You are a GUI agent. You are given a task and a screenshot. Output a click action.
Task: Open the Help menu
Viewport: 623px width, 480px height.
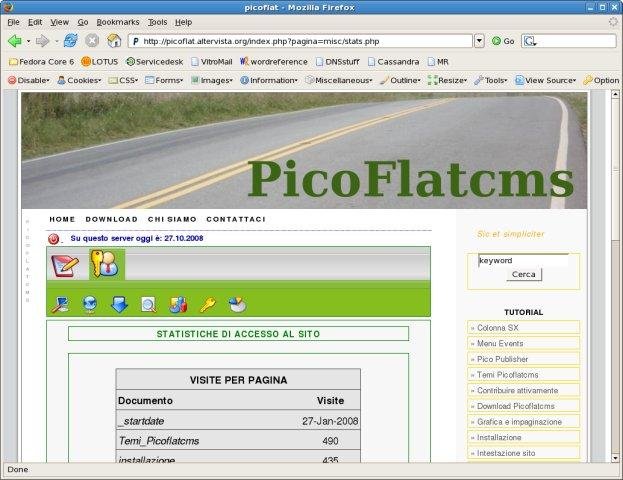pos(184,22)
